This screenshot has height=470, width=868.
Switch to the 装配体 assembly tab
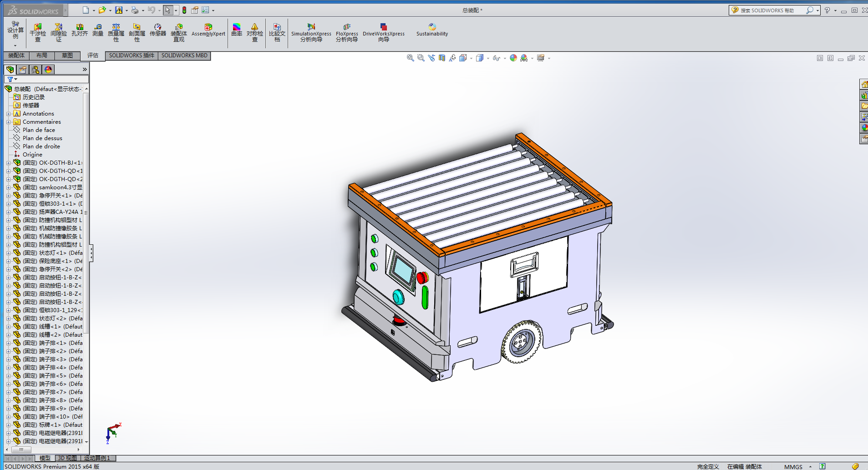click(x=16, y=56)
